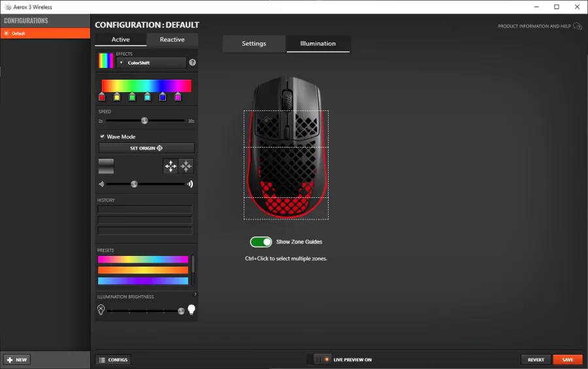The image size is (588, 369).
Task: Click the rainbow gradient color bar
Action: point(146,86)
